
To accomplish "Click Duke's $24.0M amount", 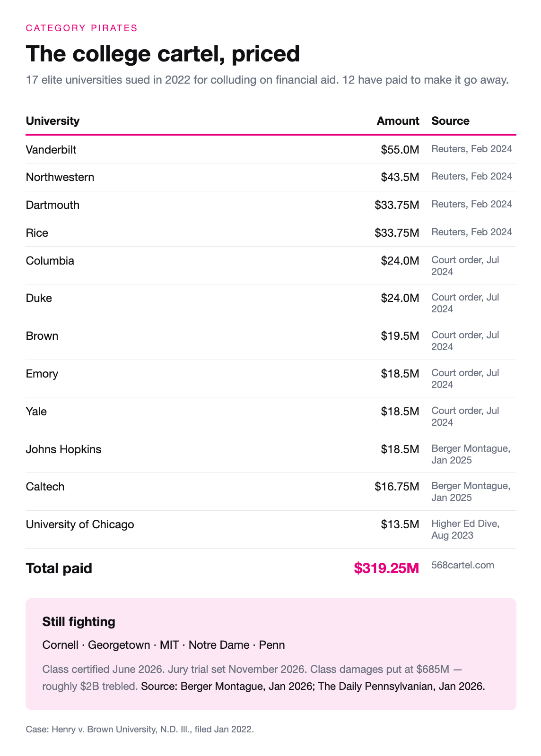I will [400, 298].
